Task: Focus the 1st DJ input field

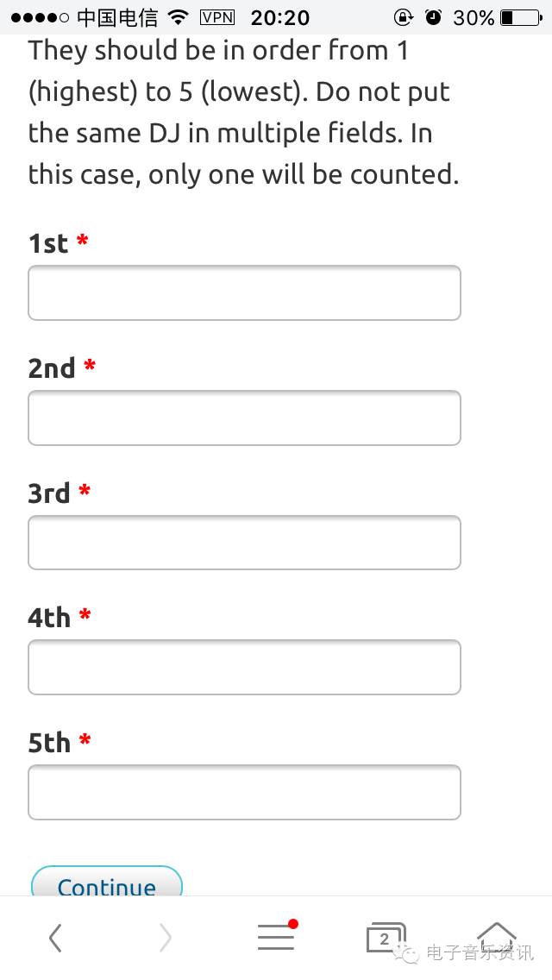Action: pos(244,293)
